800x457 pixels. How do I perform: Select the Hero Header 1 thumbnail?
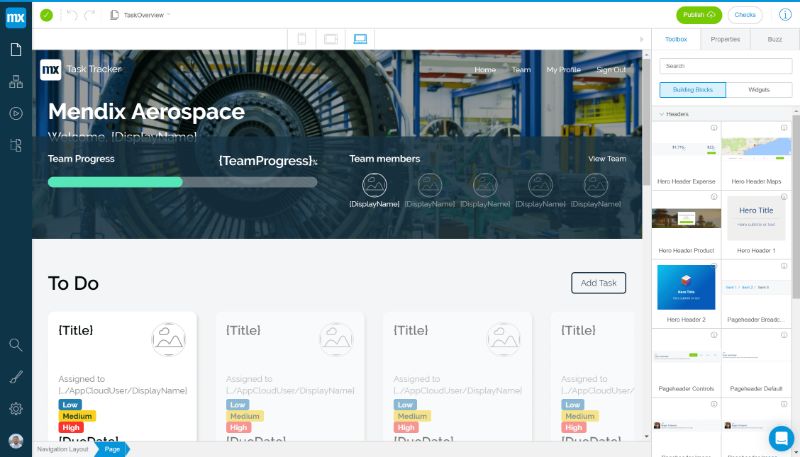[x=756, y=218]
